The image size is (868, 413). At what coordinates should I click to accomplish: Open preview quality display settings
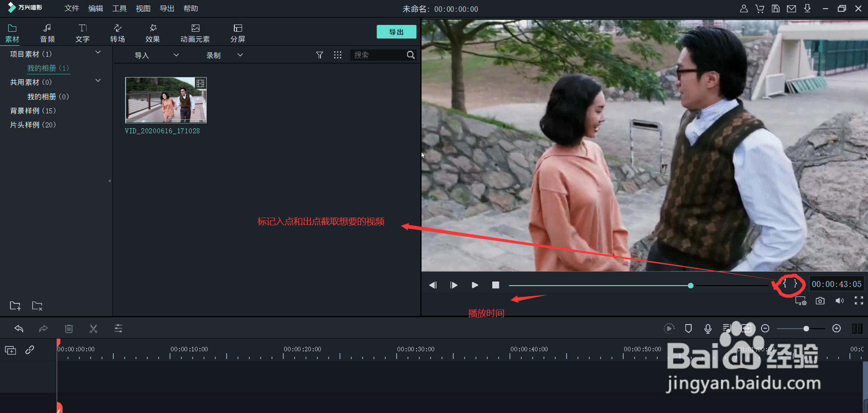[801, 301]
